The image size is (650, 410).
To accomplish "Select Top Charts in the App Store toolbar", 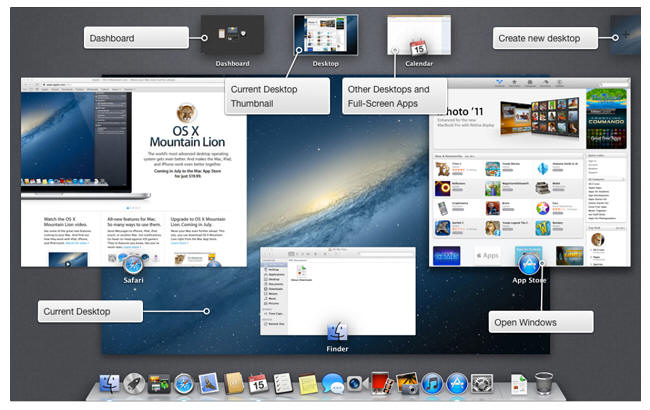I will click(514, 83).
